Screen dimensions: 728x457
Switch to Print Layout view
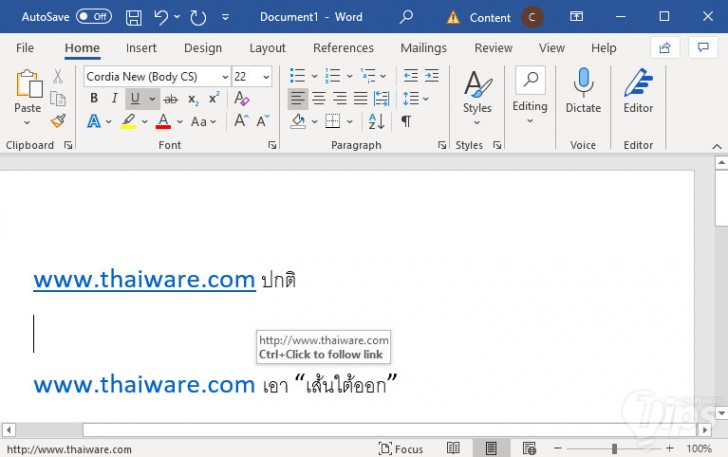(491, 448)
